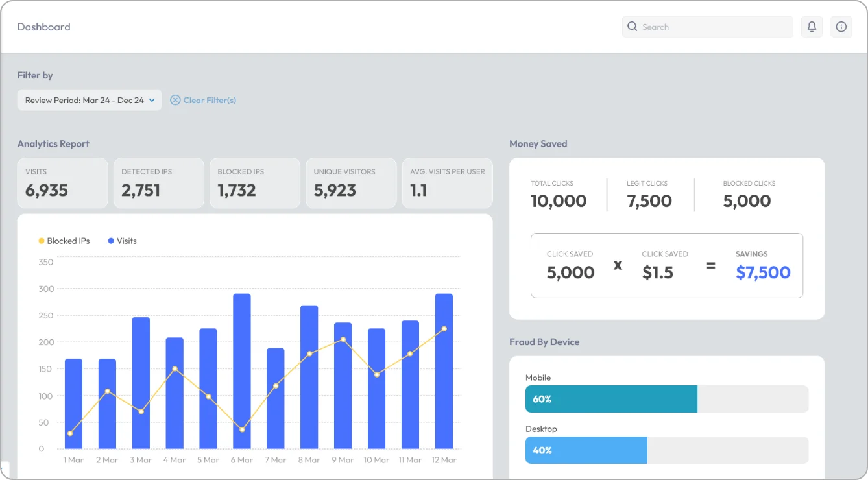Click the Clear Filter(s) link
The width and height of the screenshot is (868, 480).
[209, 100]
